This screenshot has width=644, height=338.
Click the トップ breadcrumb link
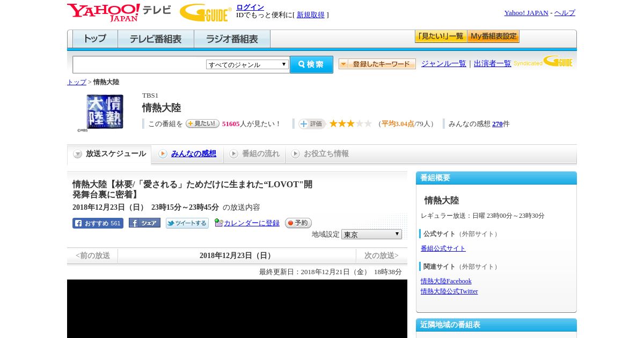(x=77, y=82)
